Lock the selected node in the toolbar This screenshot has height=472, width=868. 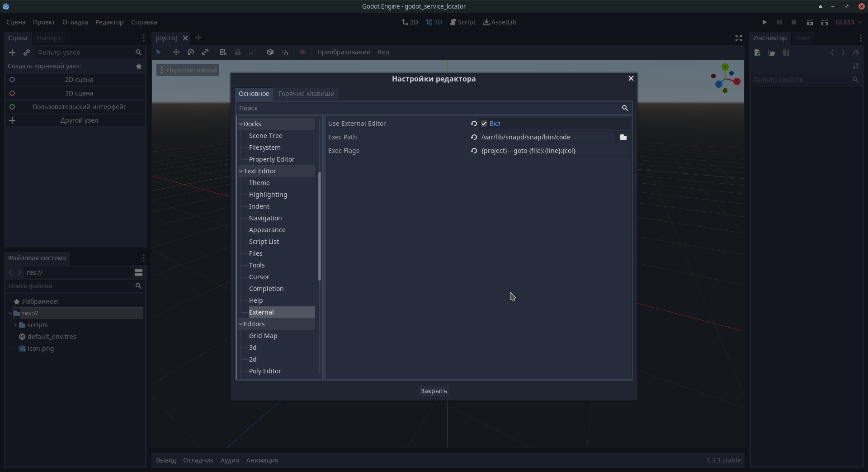(238, 52)
